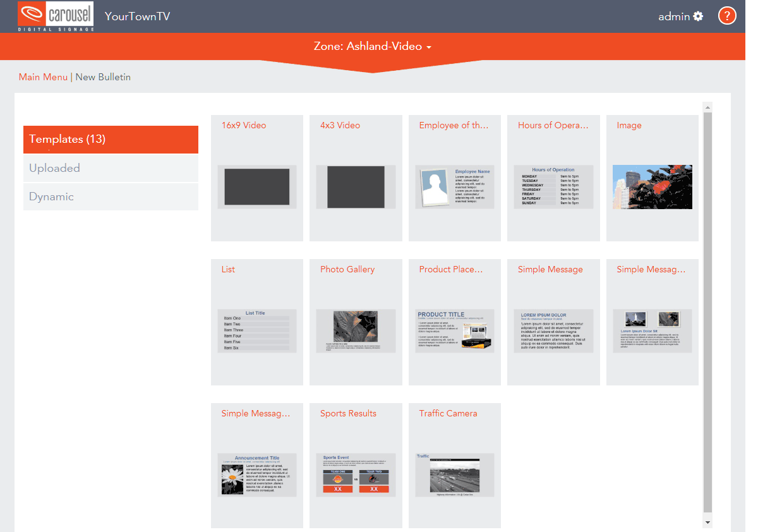Click the New Bulletin breadcrumb link
This screenshot has height=532, width=758.
click(x=103, y=77)
